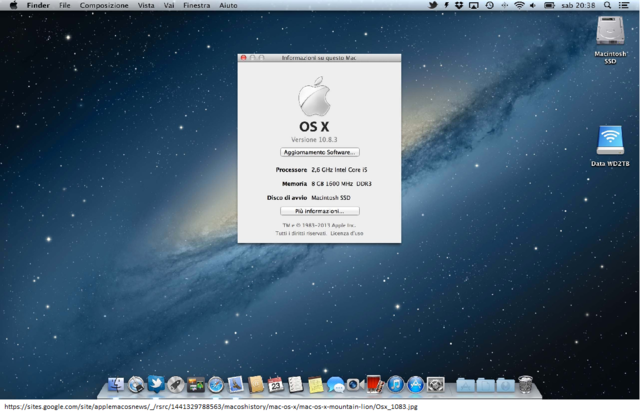
Task: Open the Aiuto menu
Action: [x=228, y=5]
